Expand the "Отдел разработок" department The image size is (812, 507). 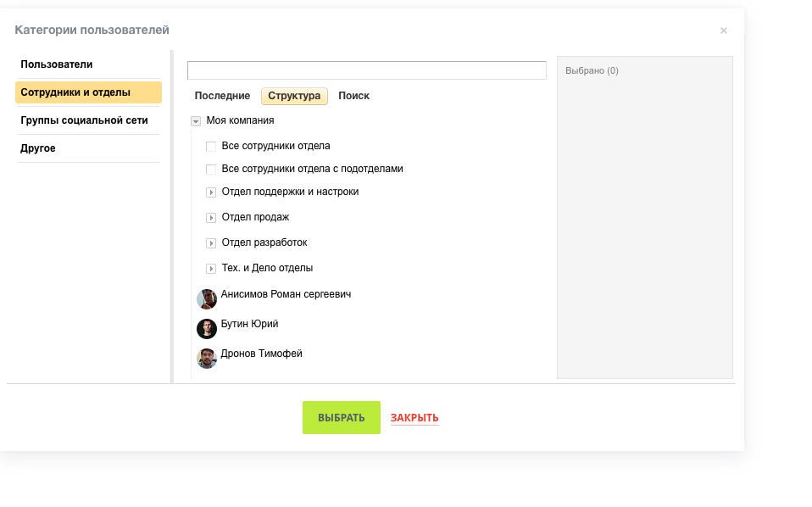[212, 243]
